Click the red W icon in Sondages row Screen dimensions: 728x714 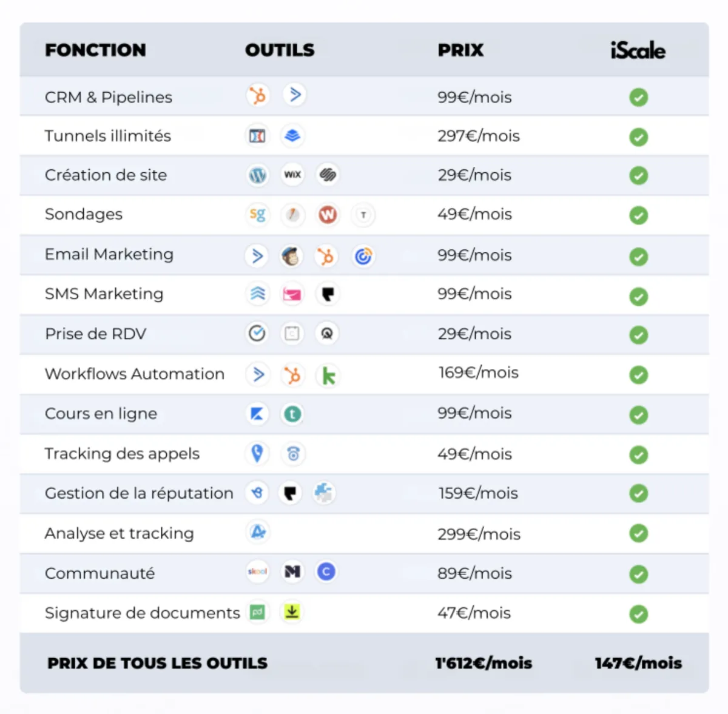click(328, 215)
